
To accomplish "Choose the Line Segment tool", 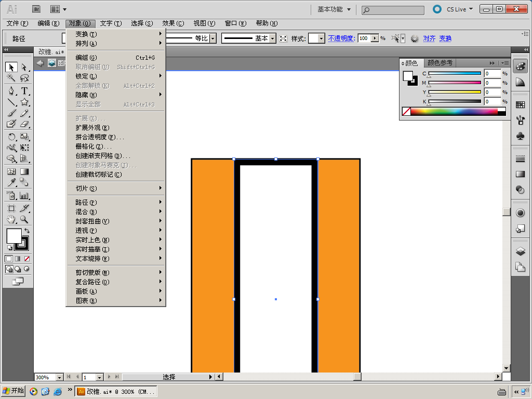I will pyautogui.click(x=11, y=102).
